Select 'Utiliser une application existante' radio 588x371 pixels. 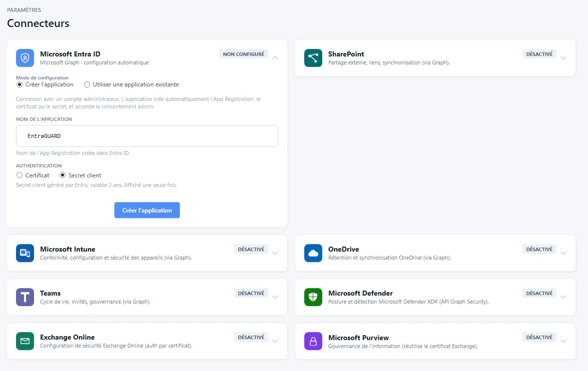click(87, 84)
